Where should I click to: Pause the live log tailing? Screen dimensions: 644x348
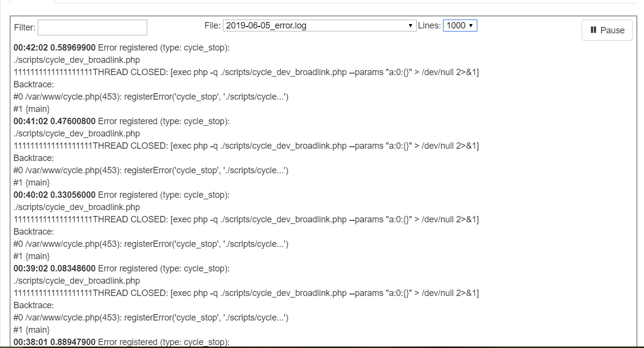[x=607, y=30]
